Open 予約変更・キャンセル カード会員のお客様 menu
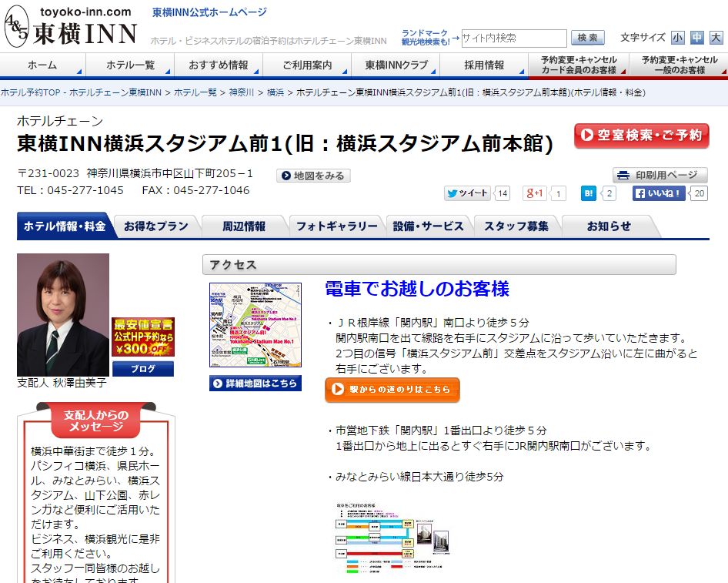Screen dimensions: 728x583 click(x=579, y=65)
